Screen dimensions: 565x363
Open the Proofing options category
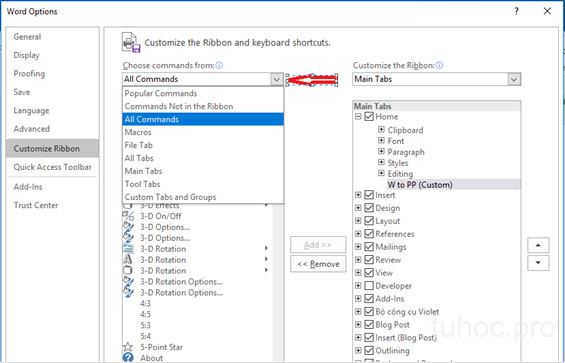tap(52, 74)
